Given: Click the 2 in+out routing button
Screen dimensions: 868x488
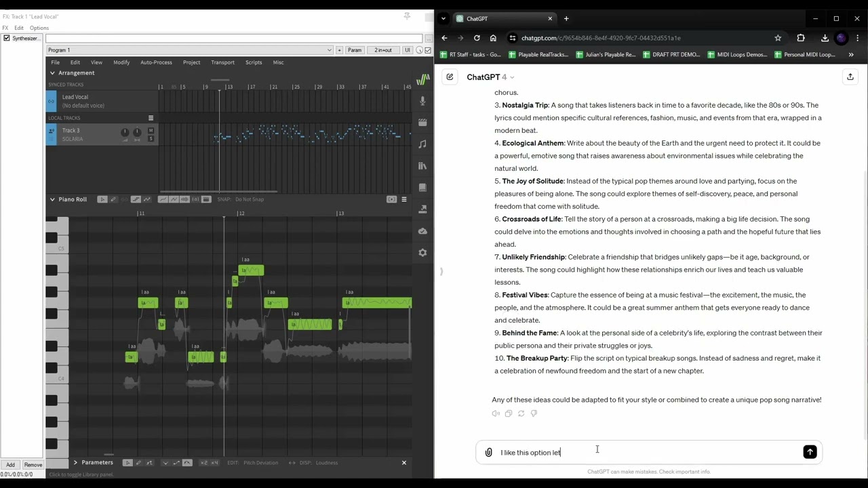Looking at the screenshot, I should [383, 50].
